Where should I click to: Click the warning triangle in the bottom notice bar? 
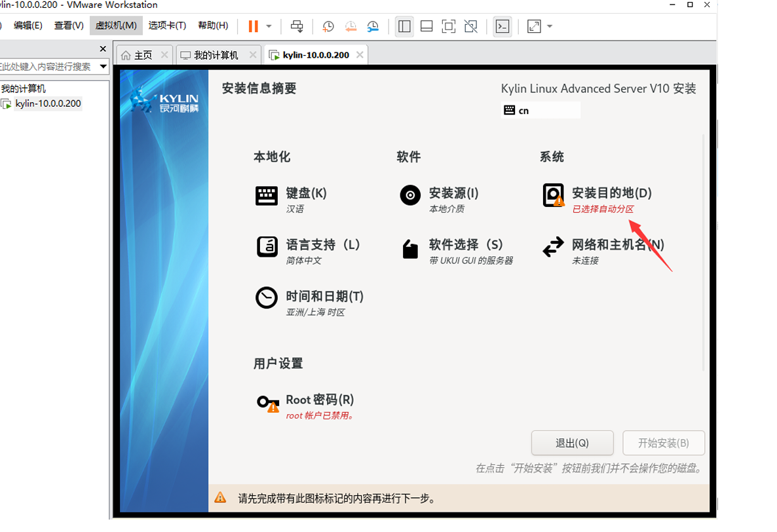[x=220, y=498]
